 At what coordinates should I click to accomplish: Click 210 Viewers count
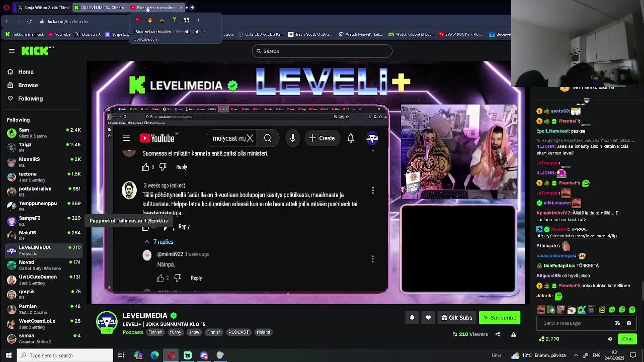click(x=470, y=334)
